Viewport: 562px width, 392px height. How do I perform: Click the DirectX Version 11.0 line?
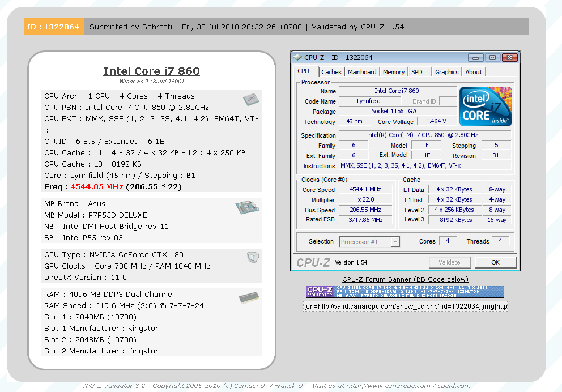(86, 278)
